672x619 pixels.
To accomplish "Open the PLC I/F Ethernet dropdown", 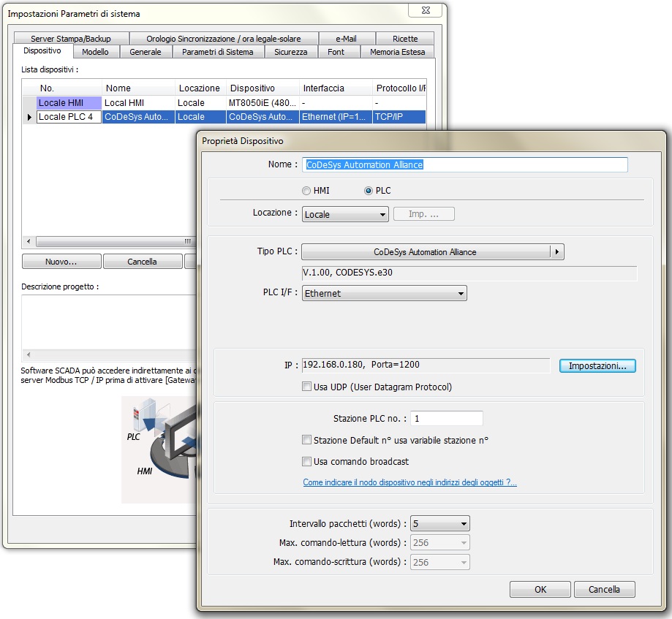I will coord(384,294).
